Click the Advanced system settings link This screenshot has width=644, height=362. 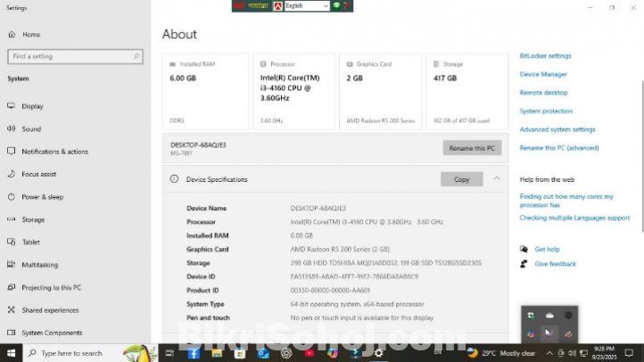557,129
